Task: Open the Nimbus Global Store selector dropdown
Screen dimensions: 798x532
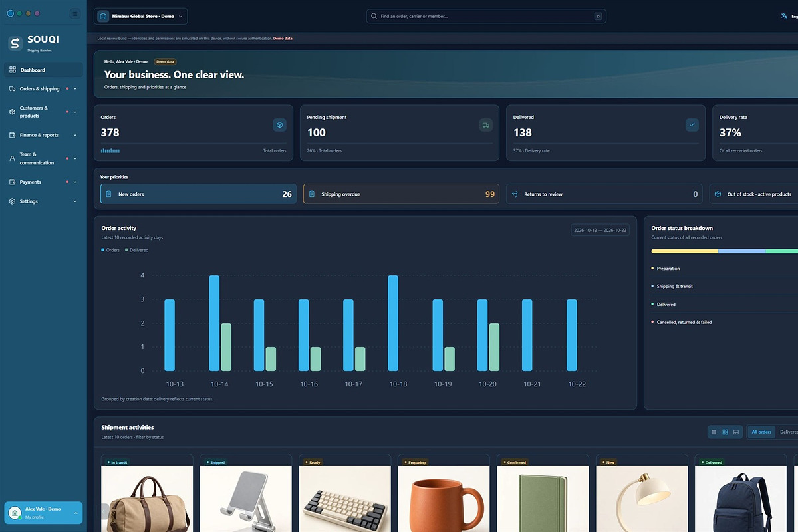Action: click(141, 16)
